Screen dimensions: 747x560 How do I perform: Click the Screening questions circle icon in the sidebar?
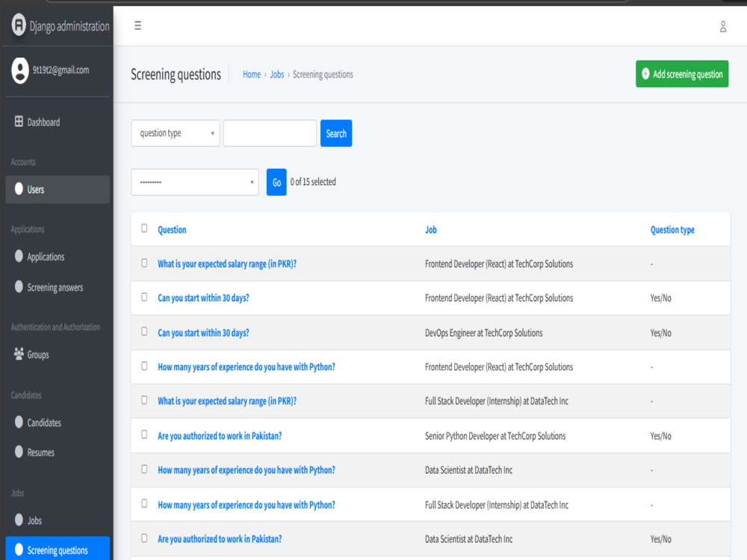tap(19, 550)
